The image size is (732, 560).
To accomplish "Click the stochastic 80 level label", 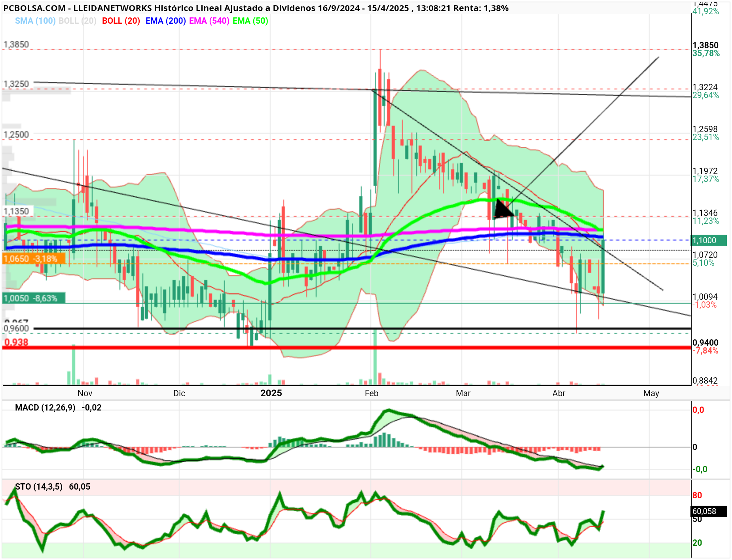I will [697, 496].
